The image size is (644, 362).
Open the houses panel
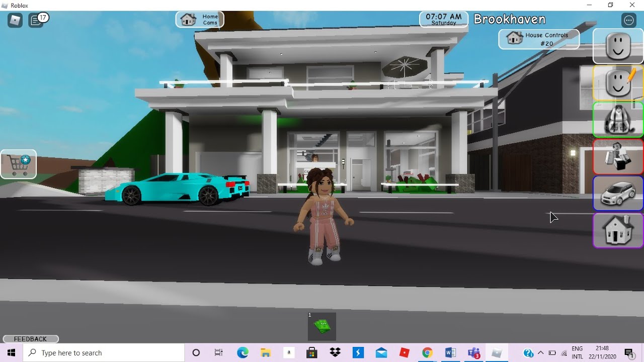point(618,230)
